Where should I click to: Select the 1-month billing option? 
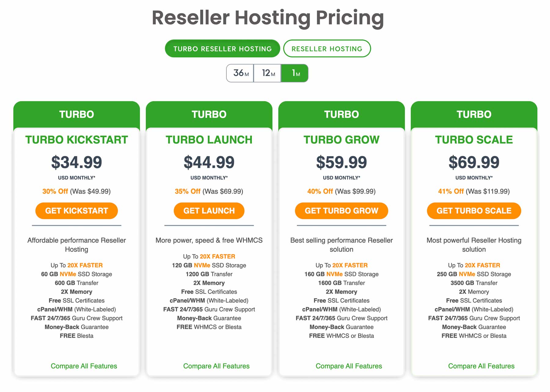[x=294, y=73]
